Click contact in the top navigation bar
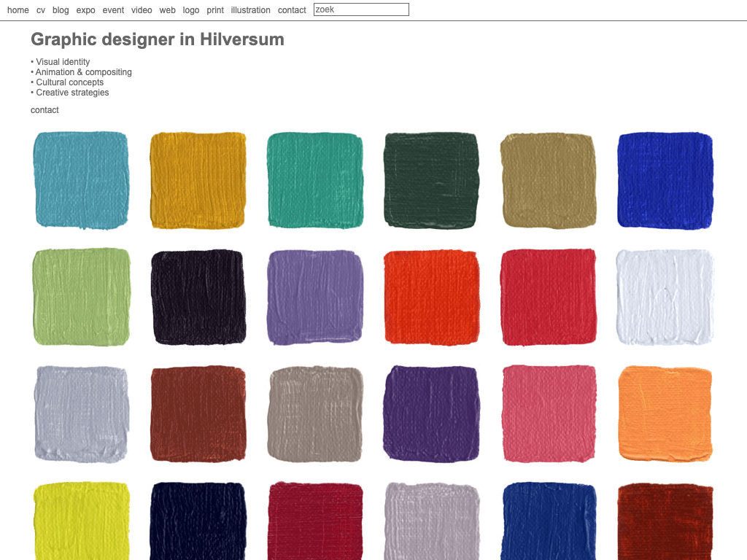This screenshot has width=747, height=560. (292, 10)
